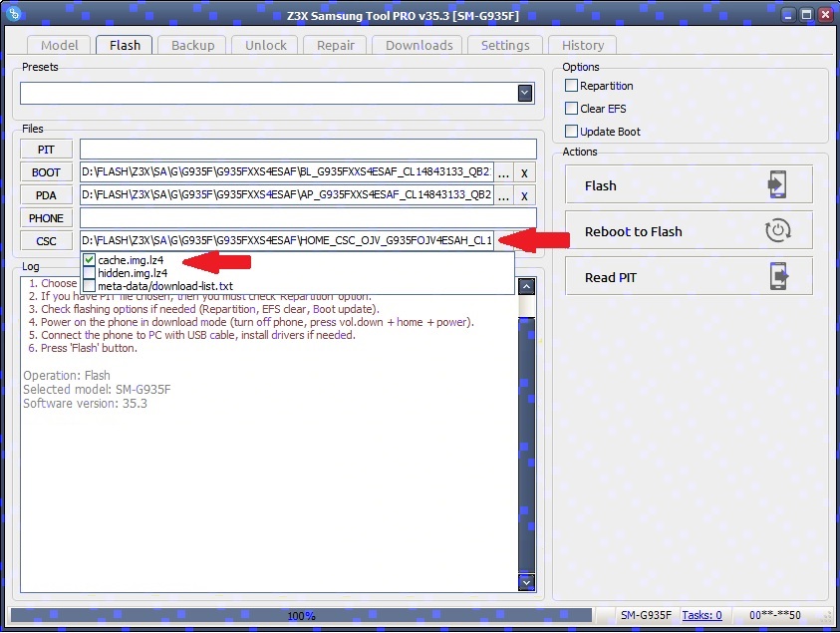Image resolution: width=840 pixels, height=633 pixels.
Task: Open the Tasks: 0 link
Action: pos(701,615)
